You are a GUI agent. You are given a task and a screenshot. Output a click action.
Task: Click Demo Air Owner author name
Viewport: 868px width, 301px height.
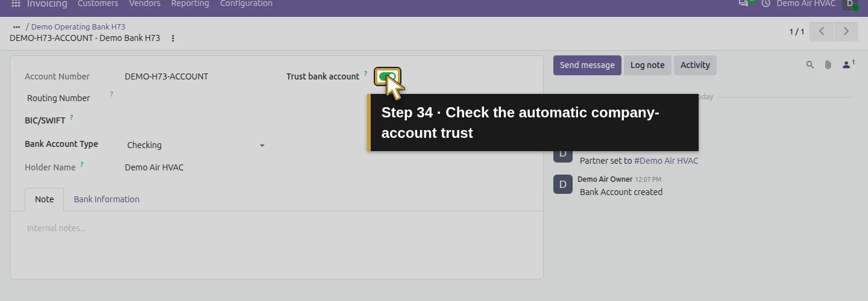pyautogui.click(x=605, y=179)
